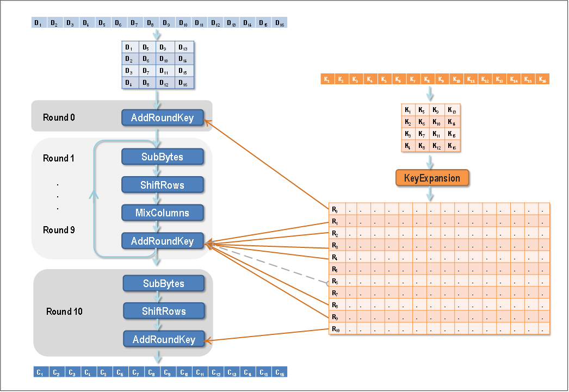569x392 pixels.
Task: Select the SubBytes block in Round 10
Action: click(x=164, y=283)
